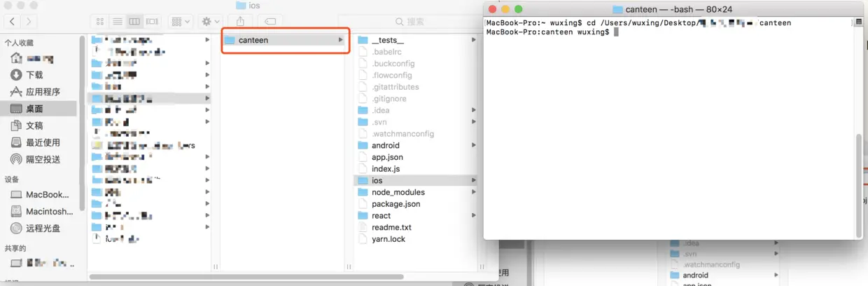Open the gear action menu dropdown

click(210, 22)
